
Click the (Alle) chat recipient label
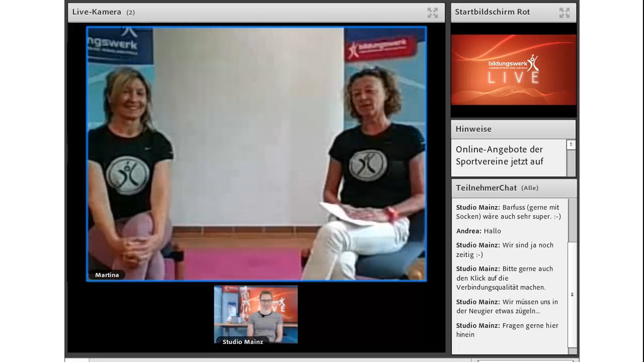click(530, 188)
